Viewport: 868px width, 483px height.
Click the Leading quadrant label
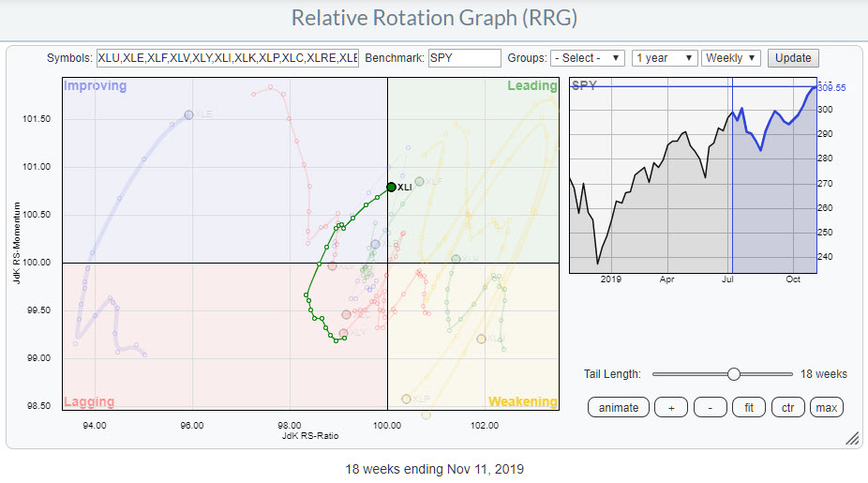coord(532,86)
